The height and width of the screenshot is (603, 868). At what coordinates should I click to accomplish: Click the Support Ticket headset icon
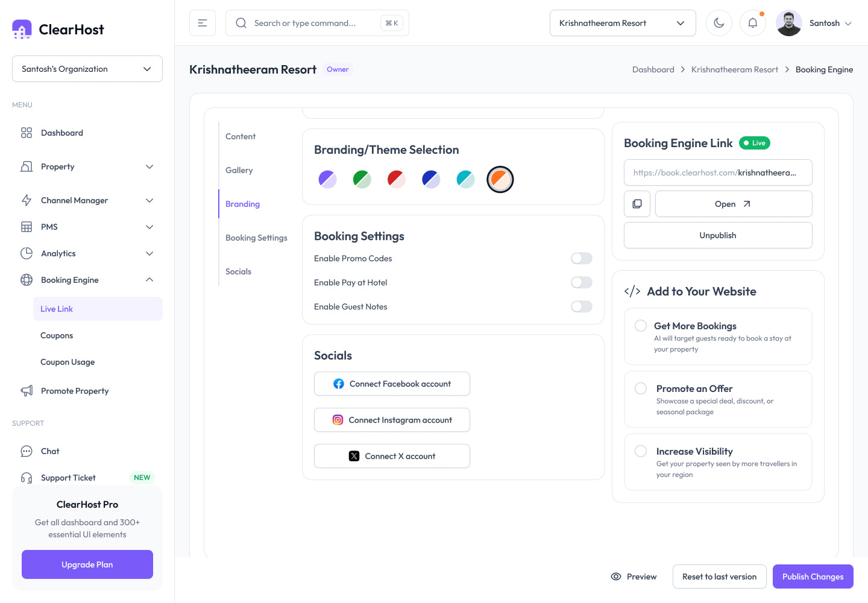pos(27,478)
